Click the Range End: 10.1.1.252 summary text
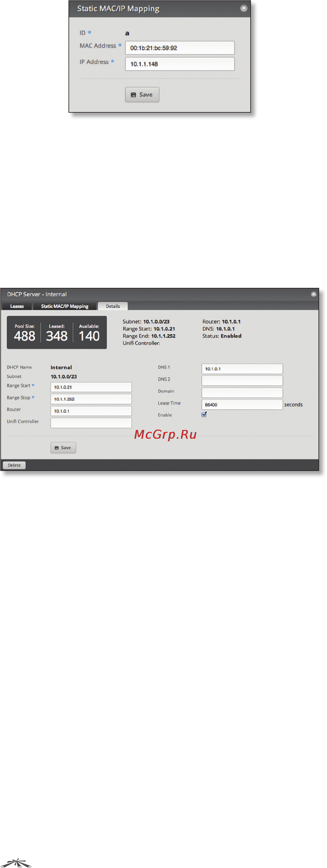Screen dimensions: 327x868 coord(149,336)
